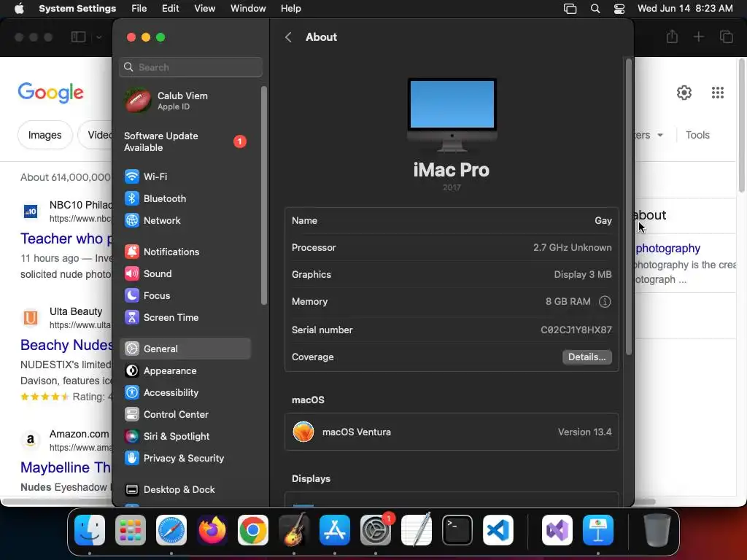Screen dimensions: 747x560
Task: Open the File menu
Action: 139,9
